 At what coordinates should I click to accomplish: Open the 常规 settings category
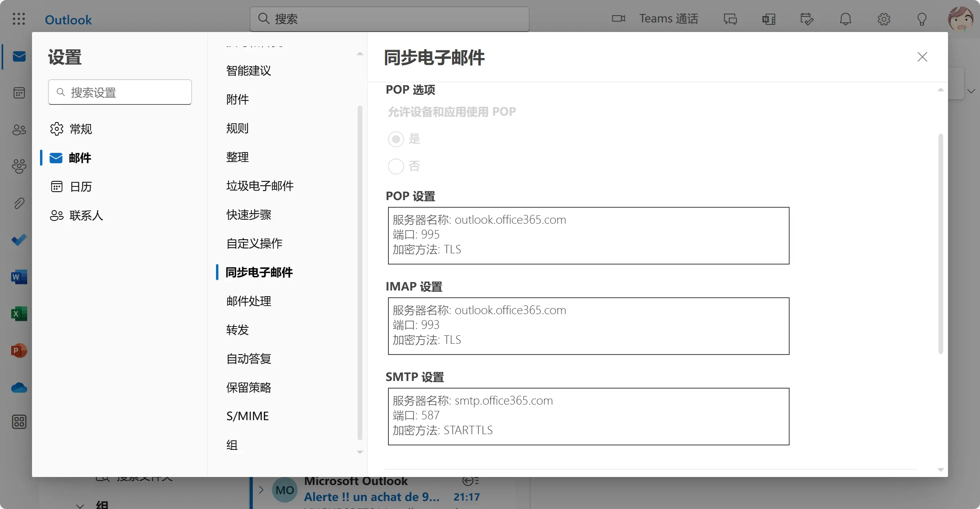point(80,129)
